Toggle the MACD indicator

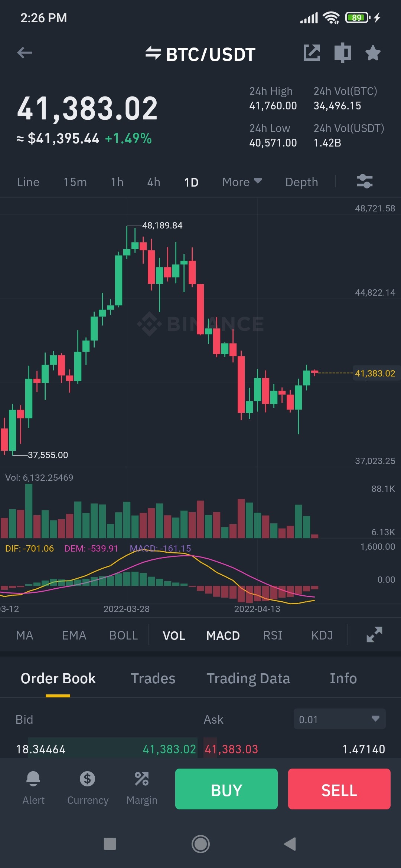[223, 635]
